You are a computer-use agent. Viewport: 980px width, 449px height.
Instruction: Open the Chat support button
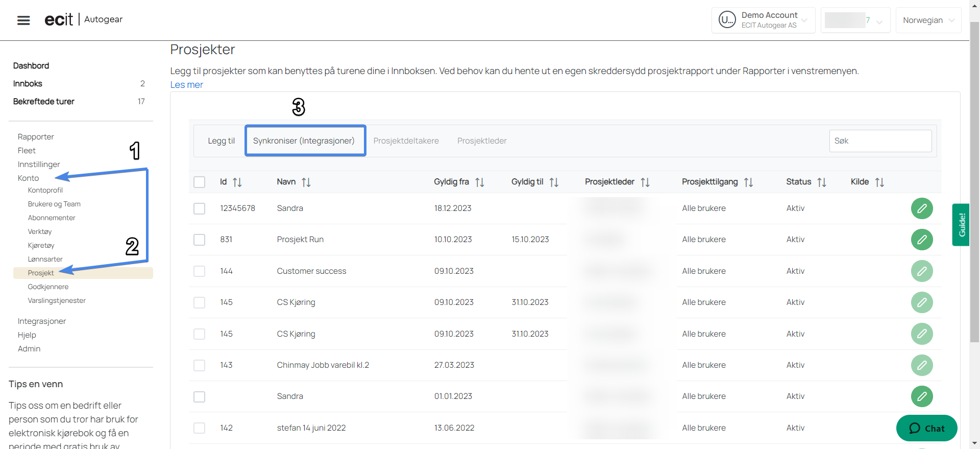click(926, 428)
